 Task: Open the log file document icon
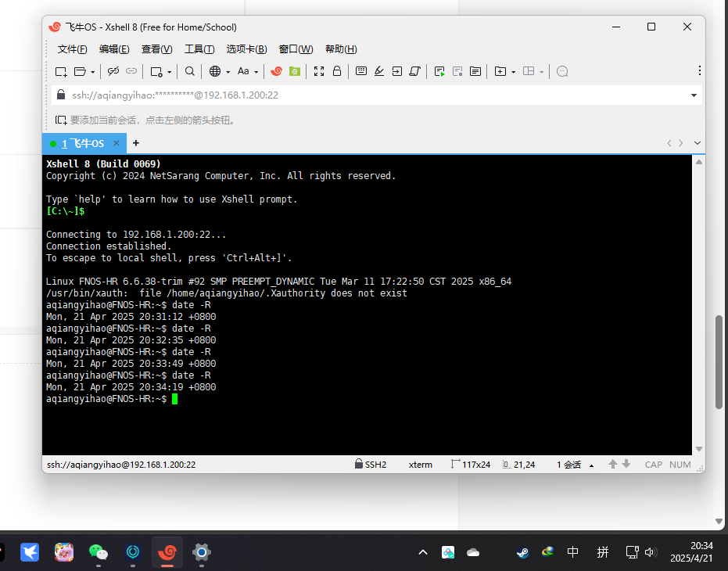[475, 71]
